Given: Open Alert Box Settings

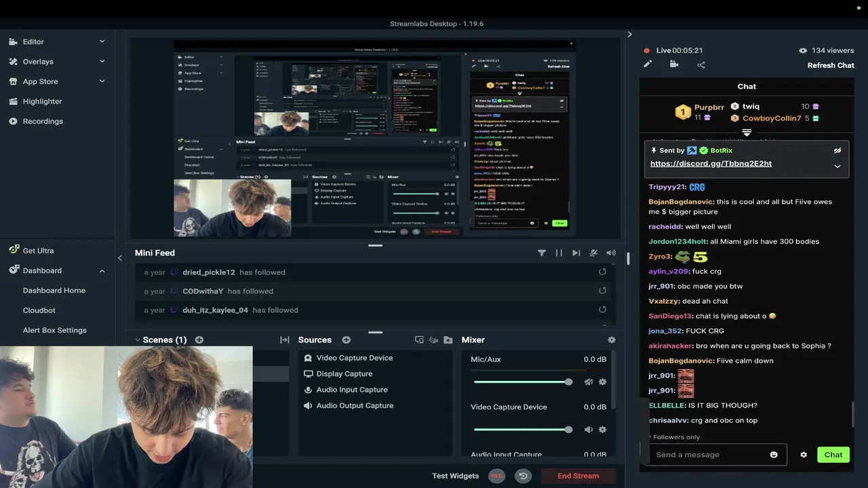Looking at the screenshot, I should point(55,330).
